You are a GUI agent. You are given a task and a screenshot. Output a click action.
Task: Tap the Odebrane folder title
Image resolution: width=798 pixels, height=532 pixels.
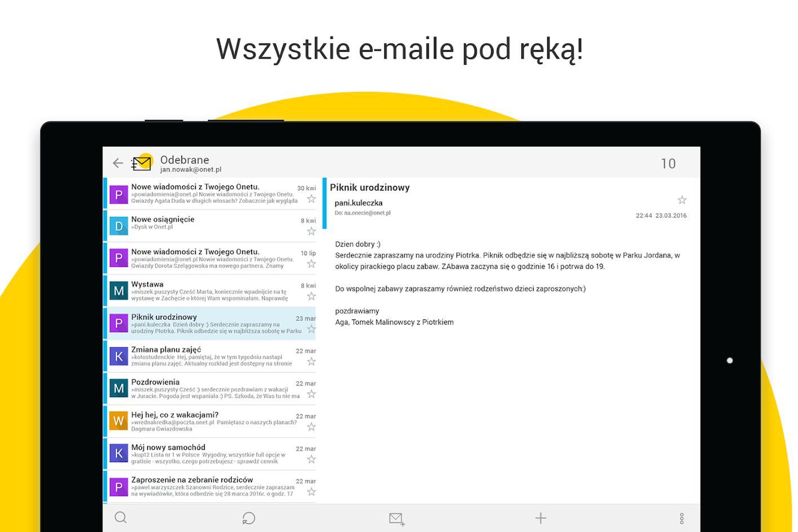coord(184,159)
